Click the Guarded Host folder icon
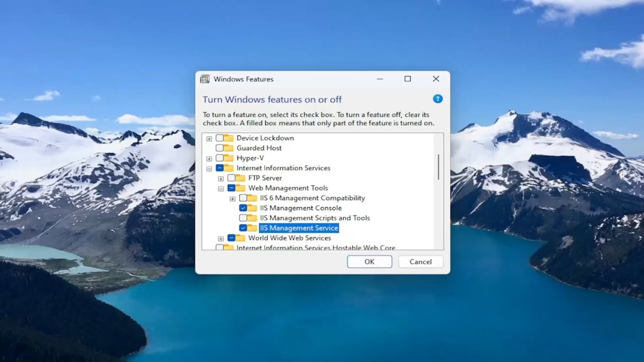Viewport: 644px width, 362px height. tap(229, 148)
